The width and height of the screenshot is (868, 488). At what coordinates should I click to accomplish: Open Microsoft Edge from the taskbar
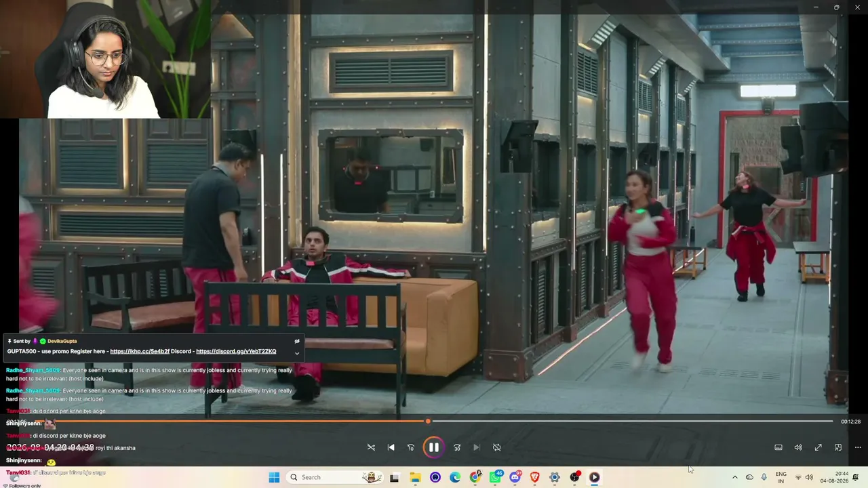tap(455, 477)
